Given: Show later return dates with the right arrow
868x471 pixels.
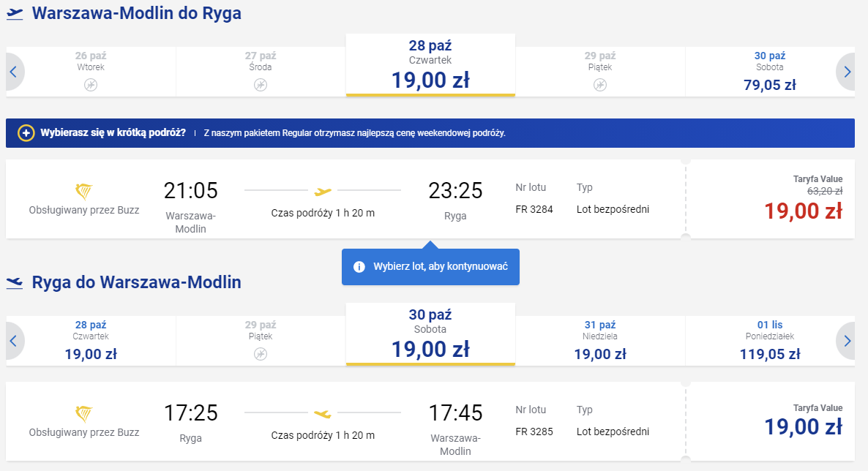Looking at the screenshot, I should [847, 341].
